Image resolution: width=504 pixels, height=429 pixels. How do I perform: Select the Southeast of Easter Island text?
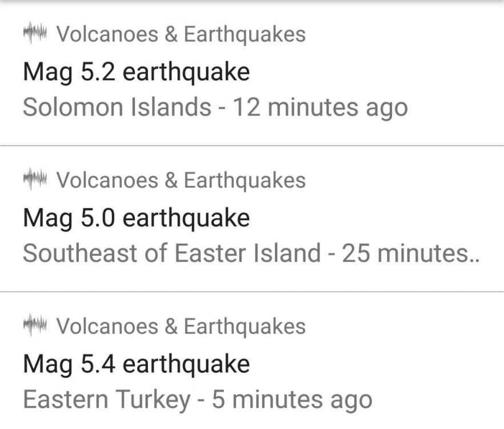click(x=171, y=253)
